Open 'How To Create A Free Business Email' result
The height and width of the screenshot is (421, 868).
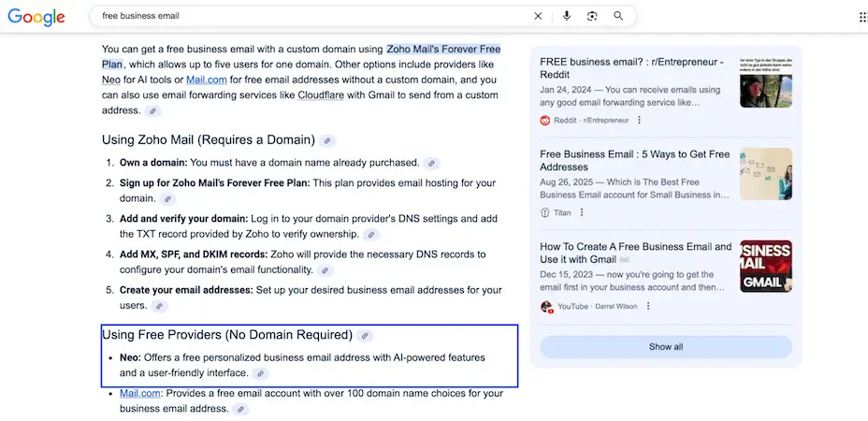[x=635, y=253]
